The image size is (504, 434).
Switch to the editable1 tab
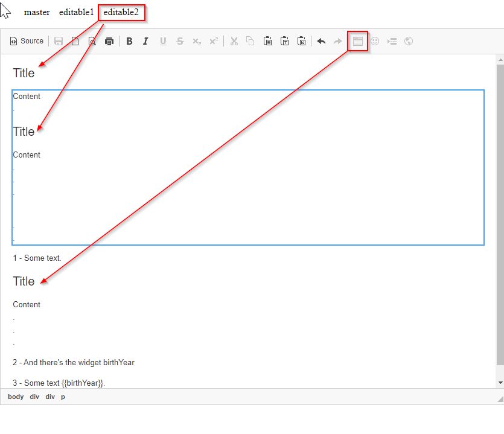pyautogui.click(x=77, y=12)
